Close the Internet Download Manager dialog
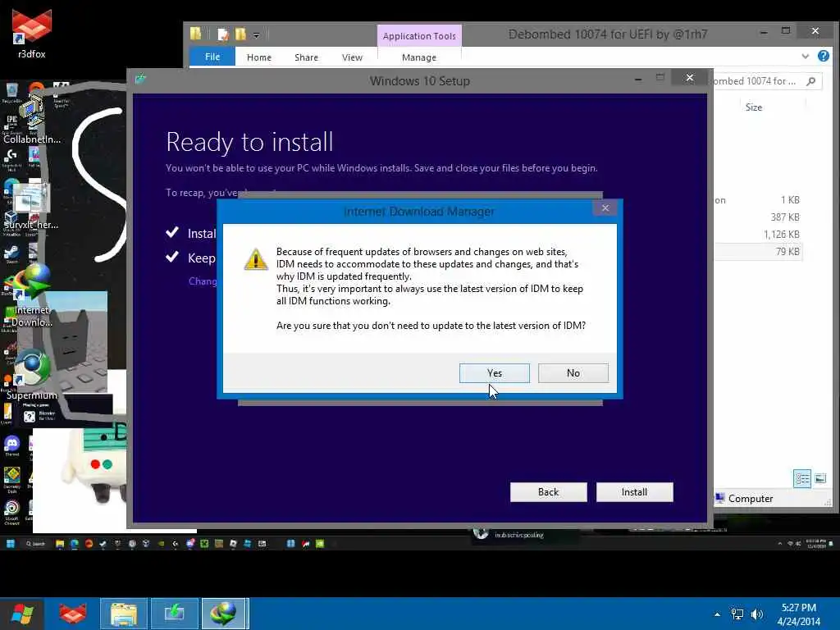 point(605,208)
